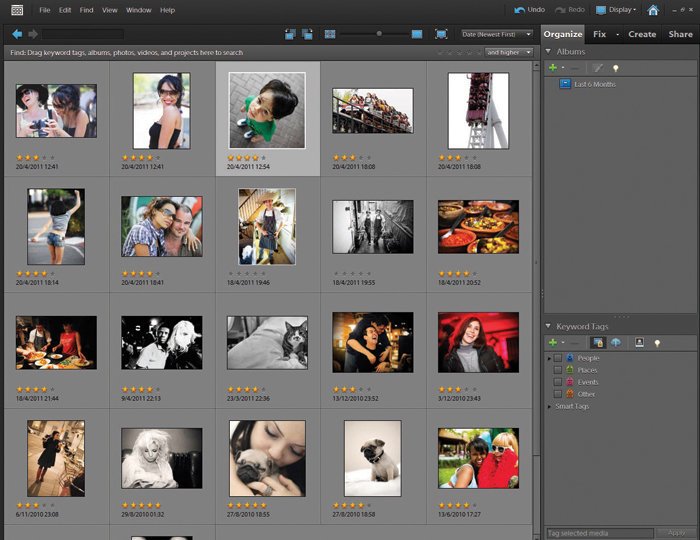Open Fix tab dropdown arrow
Viewport: 700px width, 540px height.
pos(618,34)
